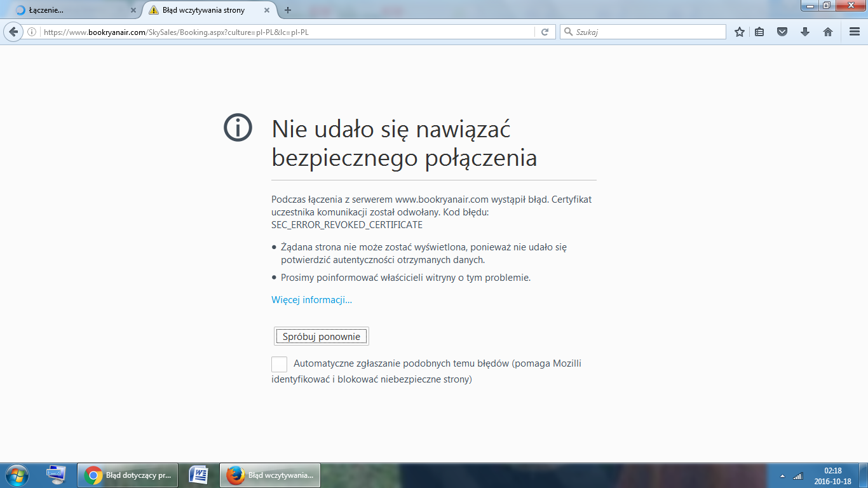This screenshot has height=488, width=868.
Task: Select the Firefox taskbar button
Action: click(x=270, y=475)
